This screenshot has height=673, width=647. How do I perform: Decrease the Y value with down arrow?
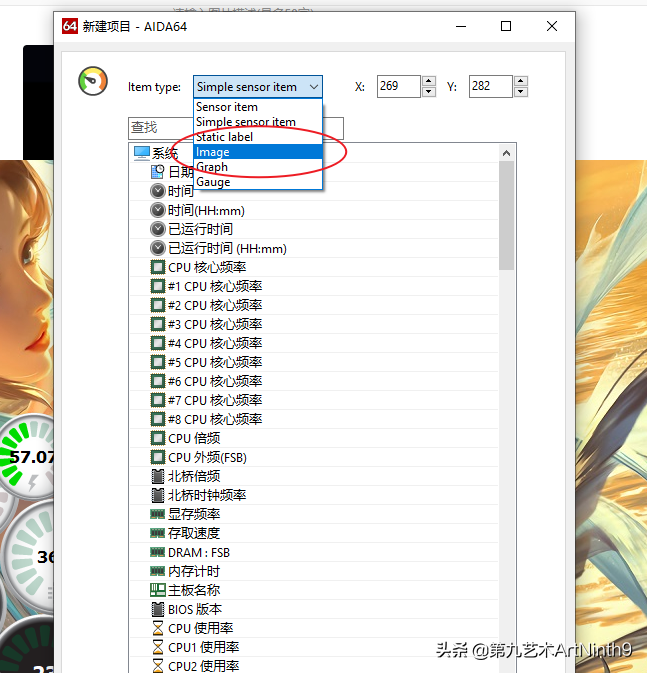click(x=520, y=92)
